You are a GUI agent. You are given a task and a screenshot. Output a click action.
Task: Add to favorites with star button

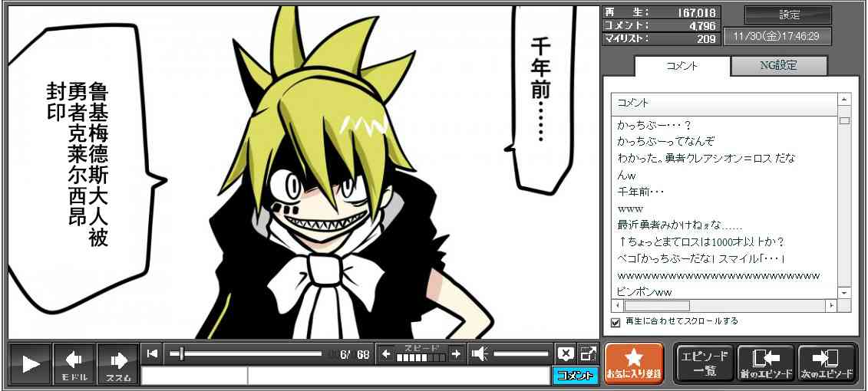click(633, 363)
